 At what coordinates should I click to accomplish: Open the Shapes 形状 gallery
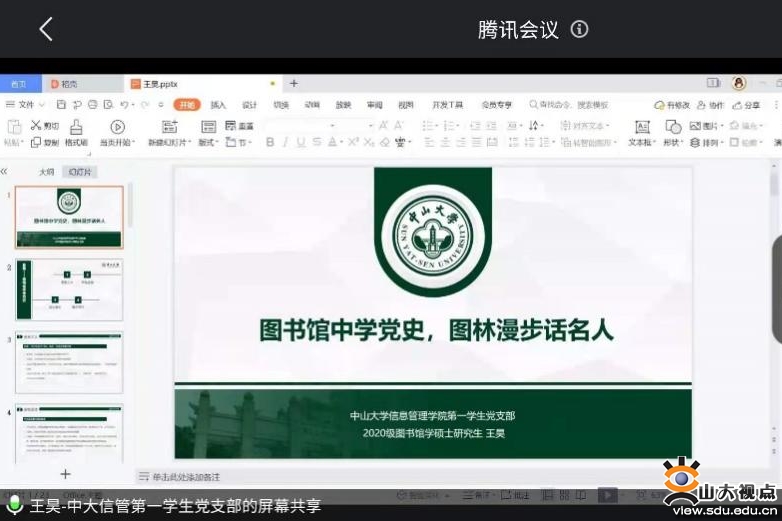pyautogui.click(x=673, y=133)
